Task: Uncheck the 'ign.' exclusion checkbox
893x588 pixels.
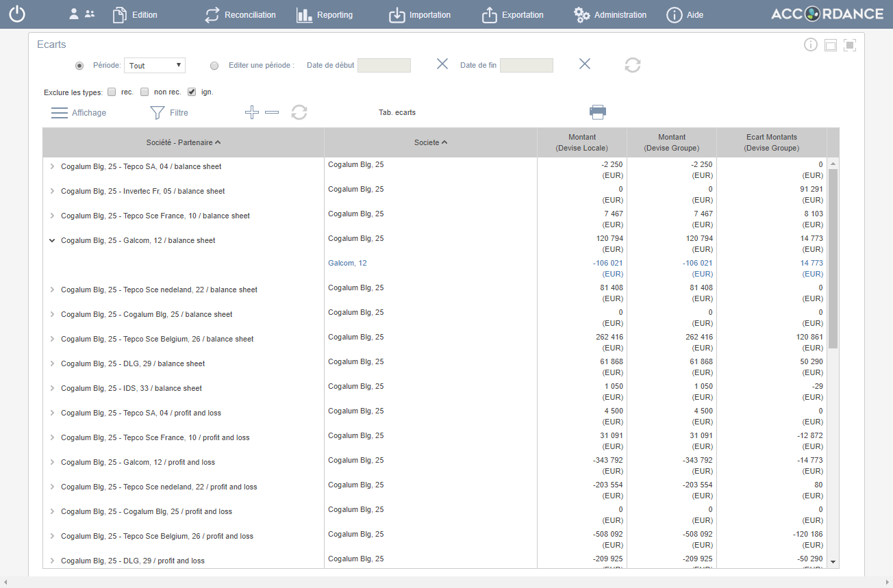Action: point(192,92)
